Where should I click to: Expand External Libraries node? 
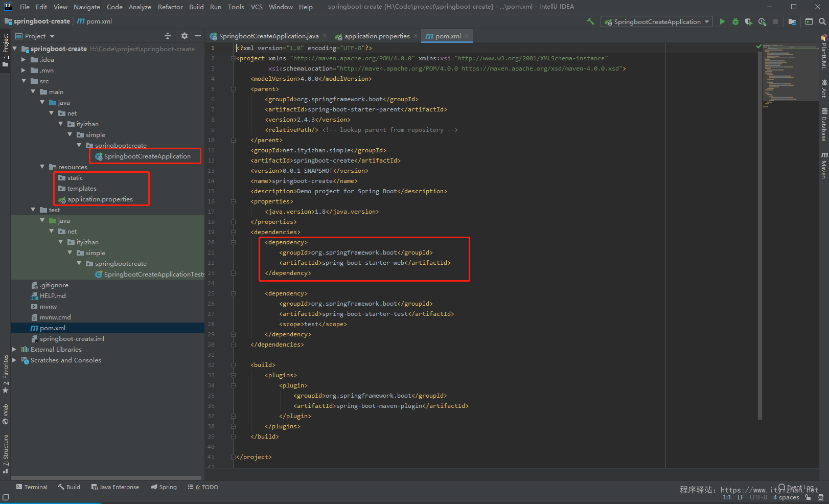click(x=14, y=350)
